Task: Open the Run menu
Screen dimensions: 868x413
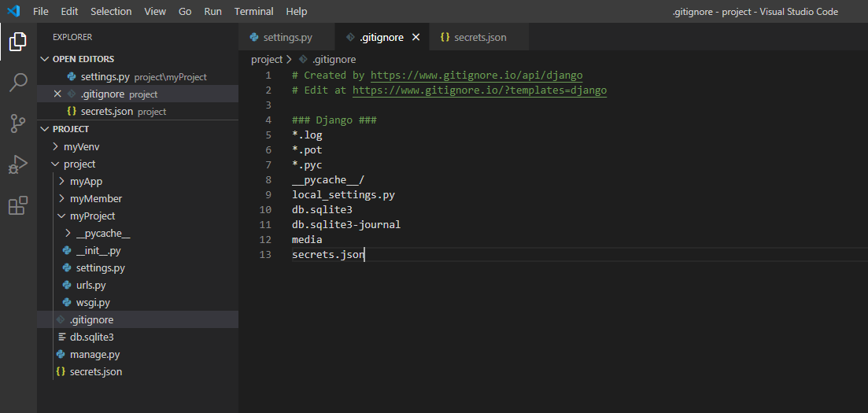Action: (x=212, y=11)
